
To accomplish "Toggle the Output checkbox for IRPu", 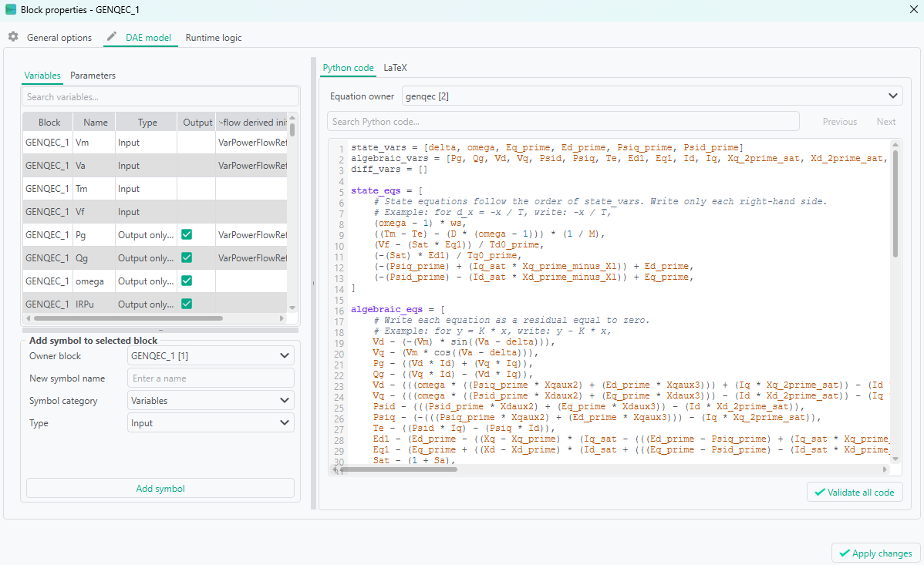I will [187, 304].
